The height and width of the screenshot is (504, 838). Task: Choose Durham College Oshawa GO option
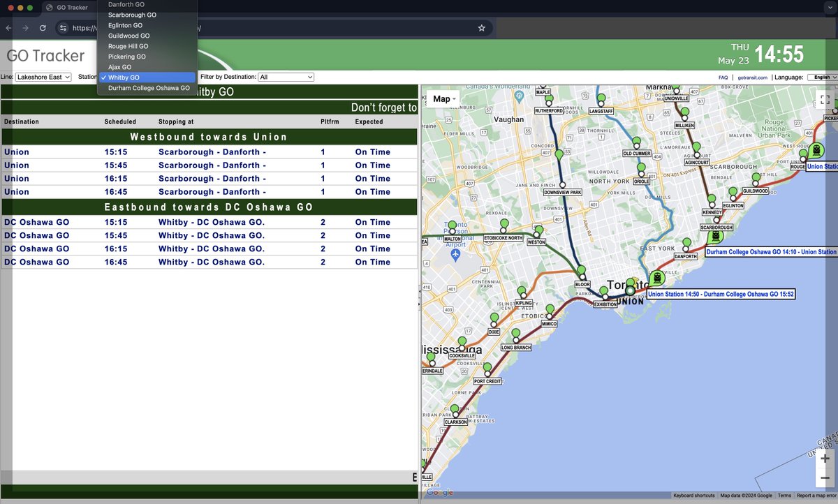(149, 88)
